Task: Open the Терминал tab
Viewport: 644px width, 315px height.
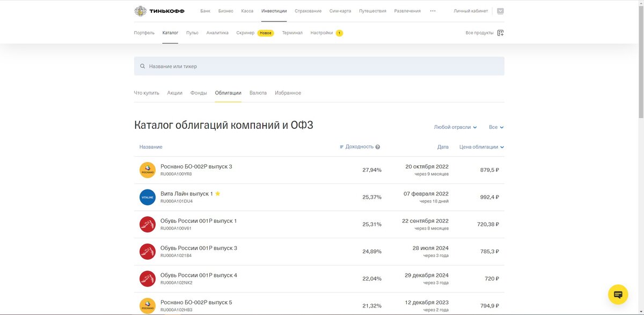Action: click(x=292, y=33)
